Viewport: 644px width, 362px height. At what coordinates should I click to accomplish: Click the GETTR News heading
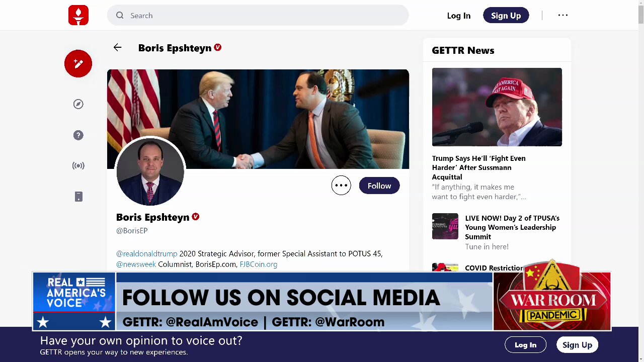click(463, 50)
